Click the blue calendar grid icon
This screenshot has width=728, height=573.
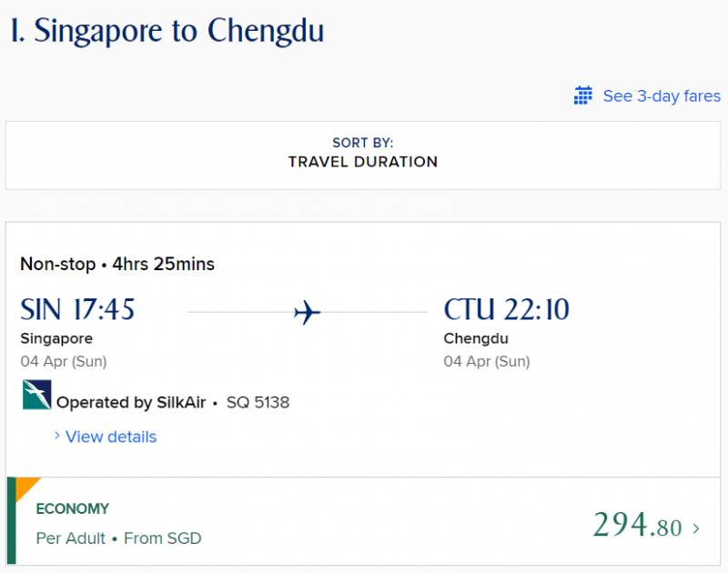coord(582,95)
